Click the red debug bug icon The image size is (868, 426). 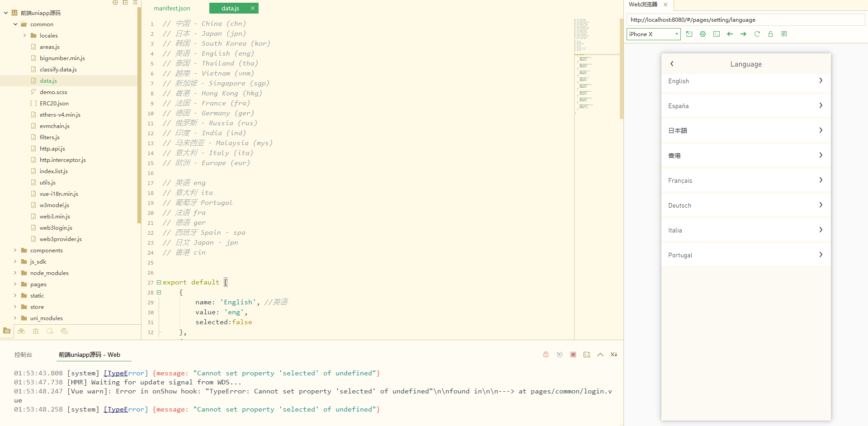coord(546,355)
